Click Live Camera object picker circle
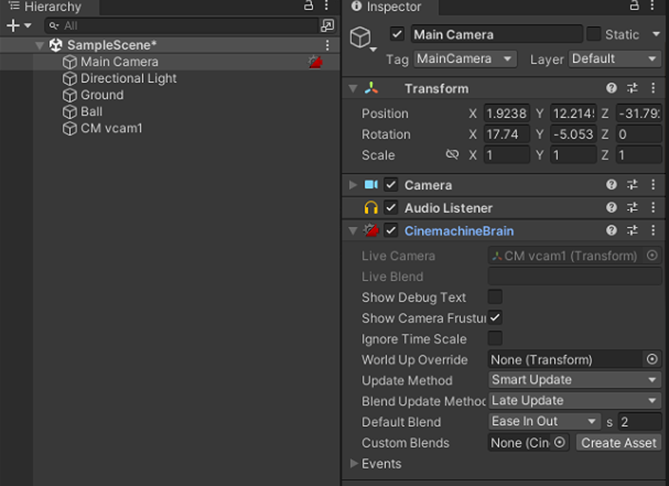The width and height of the screenshot is (669, 486). (652, 256)
